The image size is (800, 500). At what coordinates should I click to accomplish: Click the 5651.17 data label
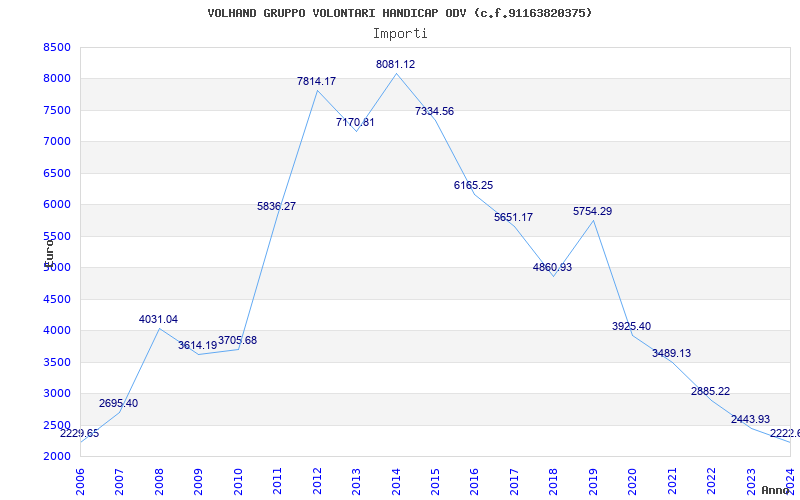tap(513, 217)
